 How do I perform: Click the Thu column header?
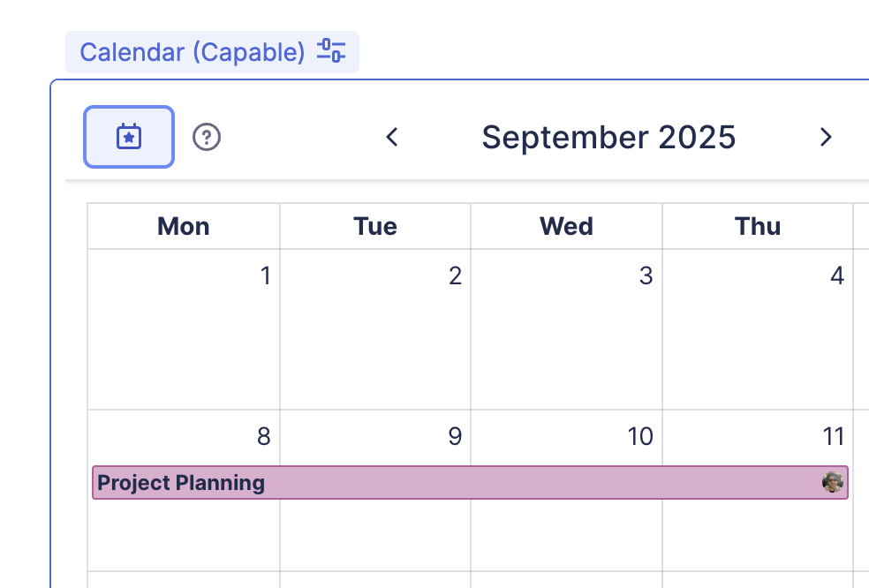[757, 226]
